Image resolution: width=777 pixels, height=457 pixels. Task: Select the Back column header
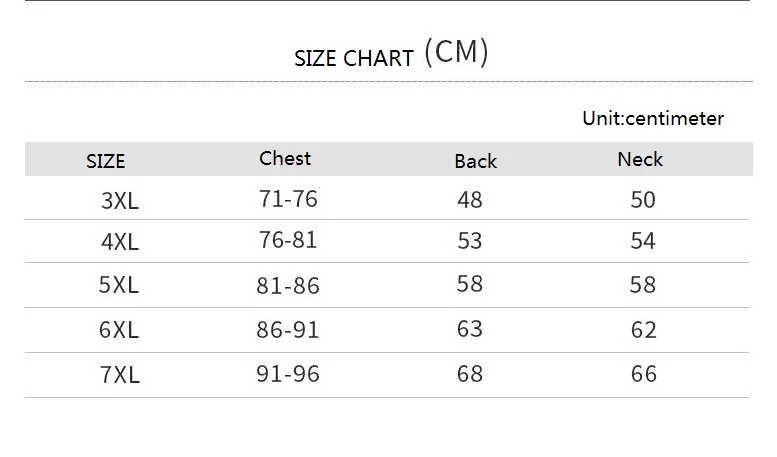[475, 161]
